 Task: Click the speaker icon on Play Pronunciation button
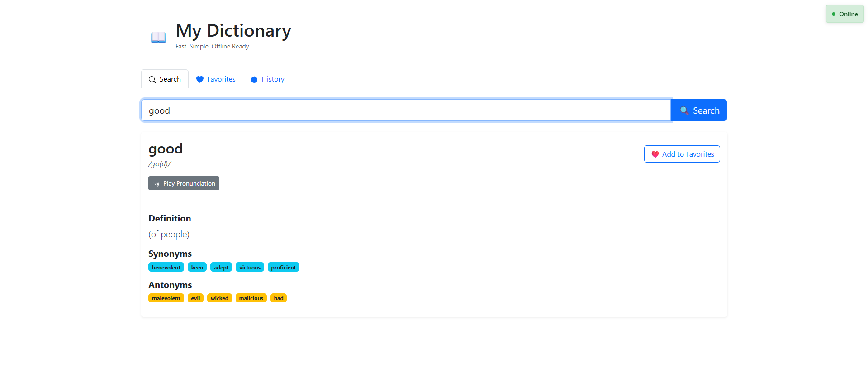click(157, 184)
